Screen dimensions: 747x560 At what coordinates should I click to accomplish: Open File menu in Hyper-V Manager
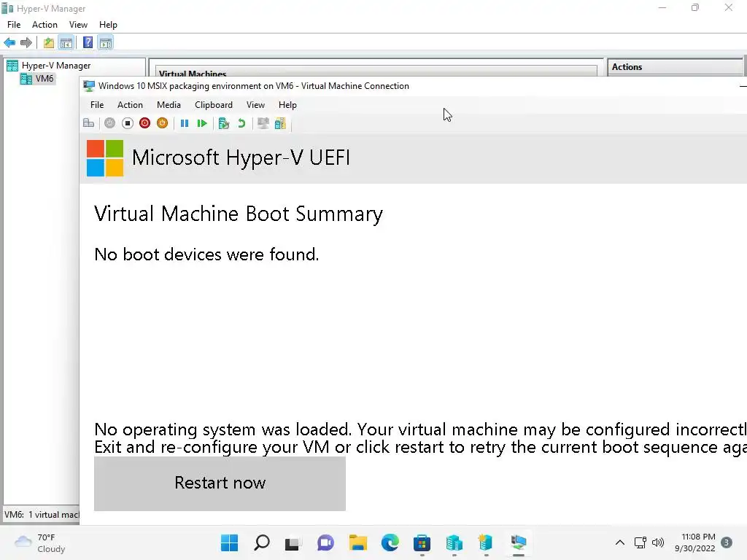pyautogui.click(x=14, y=25)
